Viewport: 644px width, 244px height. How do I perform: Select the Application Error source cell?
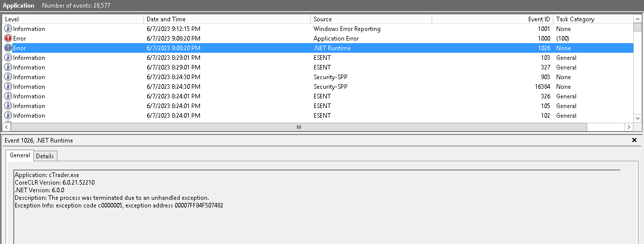coord(336,39)
